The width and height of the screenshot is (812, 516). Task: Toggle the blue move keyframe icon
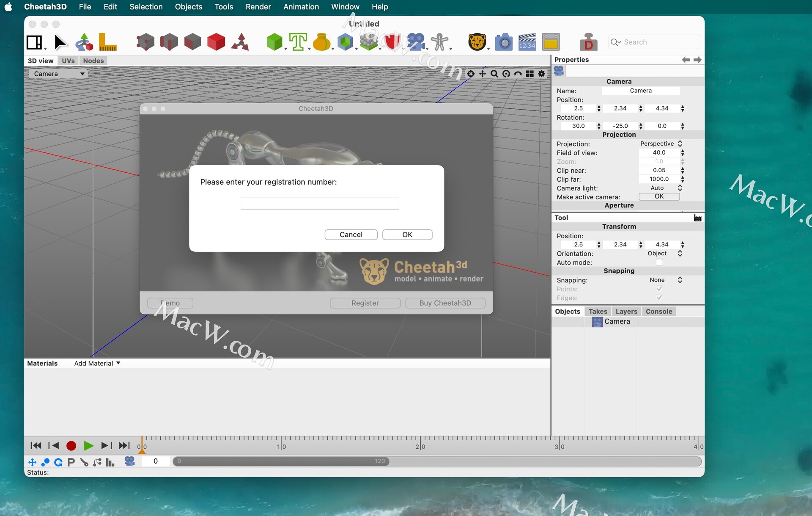(x=32, y=462)
